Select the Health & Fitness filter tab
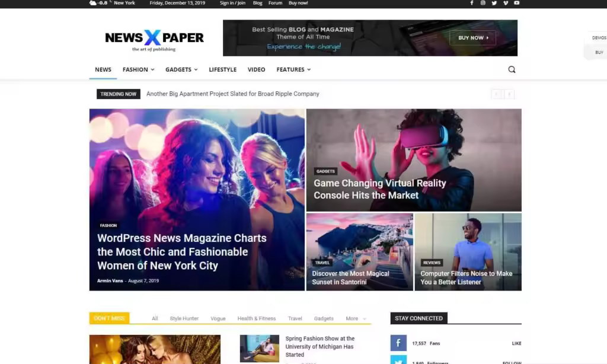 [257, 318]
